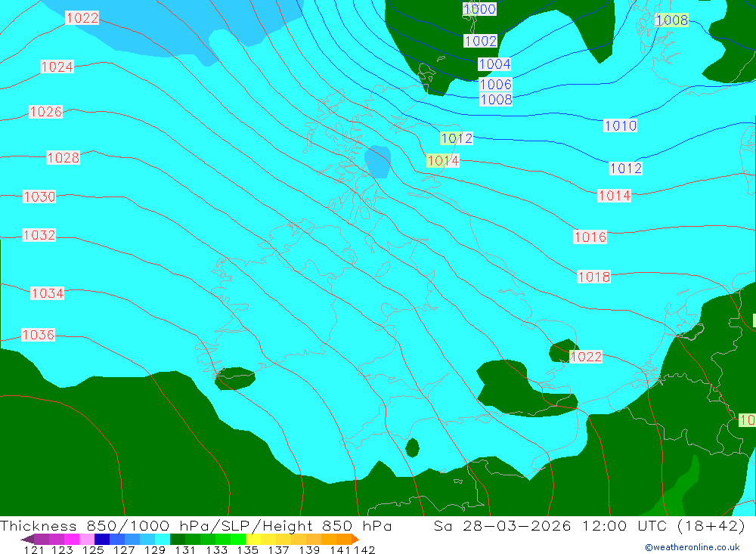This screenshot has height=554, width=756.
Task: Select the cyan legend swatch
Action: tap(163, 539)
